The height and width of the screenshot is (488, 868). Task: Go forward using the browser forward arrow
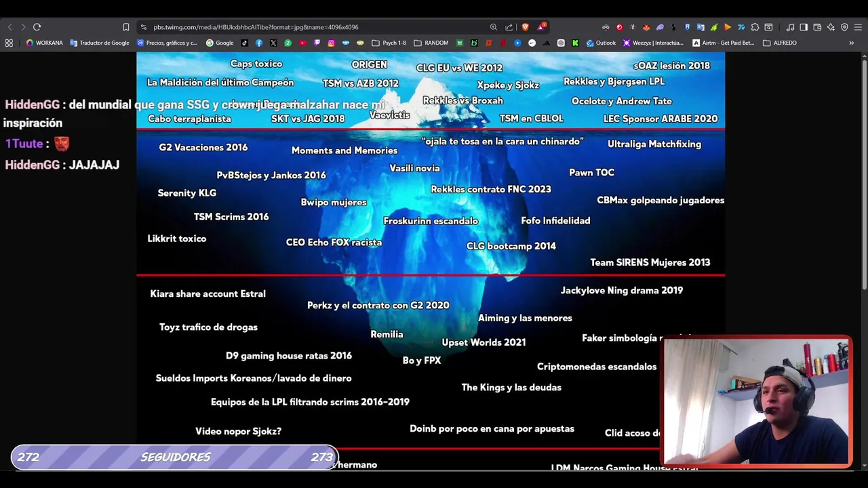(23, 27)
